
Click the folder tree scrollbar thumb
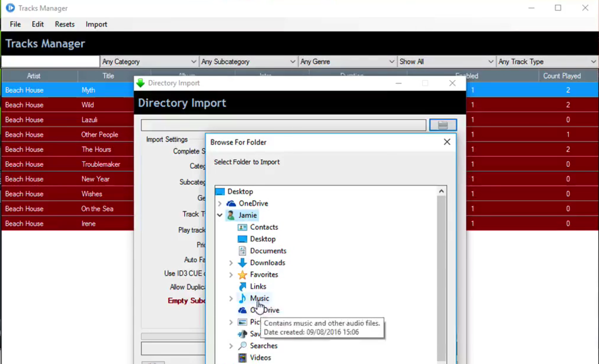pyautogui.click(x=441, y=279)
